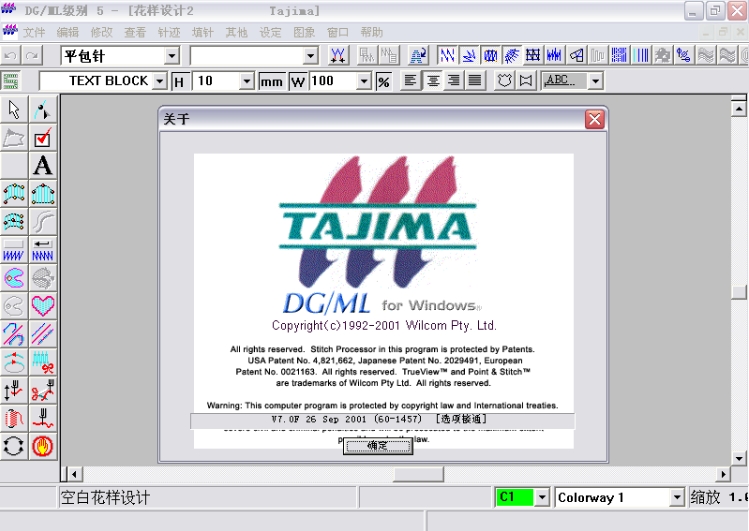Click the undo arrow in toolbar
This screenshot has width=749, height=531.
point(10,56)
